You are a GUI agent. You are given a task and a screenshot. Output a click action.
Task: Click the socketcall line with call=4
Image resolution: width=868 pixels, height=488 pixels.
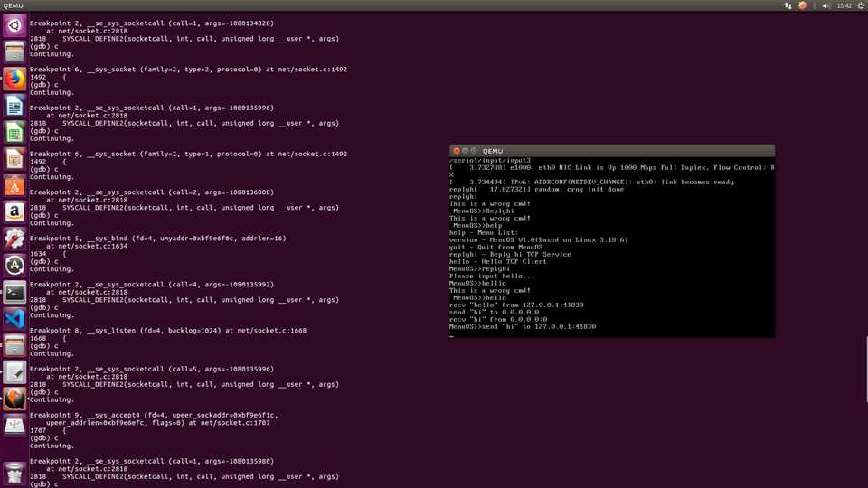[x=152, y=285]
